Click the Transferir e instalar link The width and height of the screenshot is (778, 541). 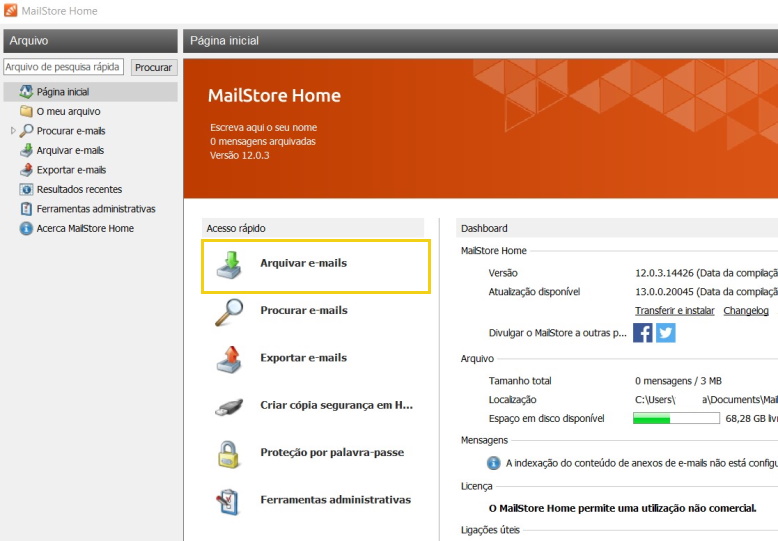675,310
